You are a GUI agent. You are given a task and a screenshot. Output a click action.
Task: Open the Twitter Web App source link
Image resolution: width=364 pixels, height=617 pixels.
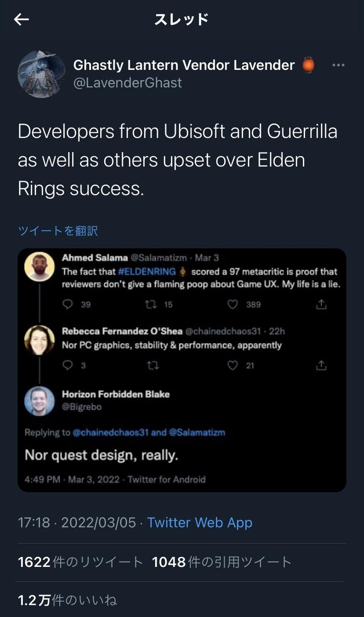200,523
